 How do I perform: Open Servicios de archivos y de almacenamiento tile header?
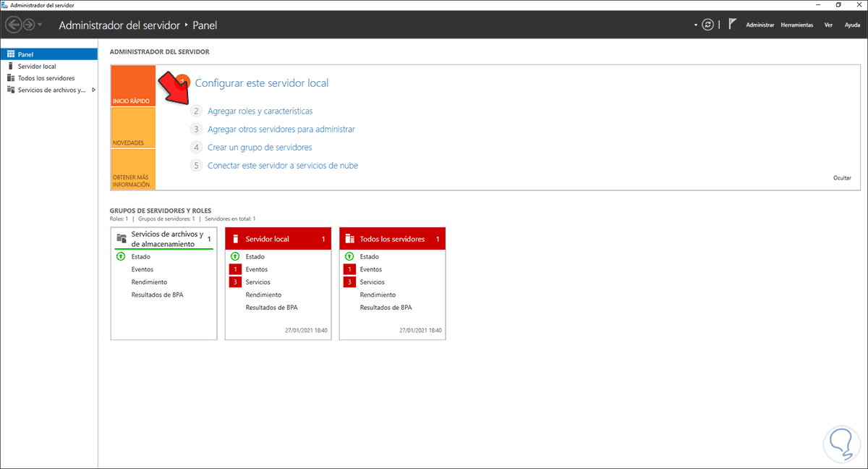pos(163,239)
